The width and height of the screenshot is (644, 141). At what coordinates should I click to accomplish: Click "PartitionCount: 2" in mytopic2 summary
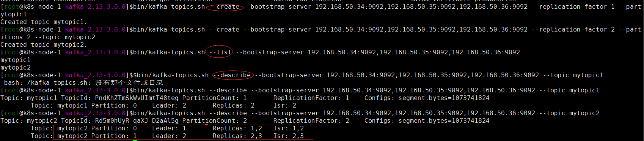coord(215,121)
